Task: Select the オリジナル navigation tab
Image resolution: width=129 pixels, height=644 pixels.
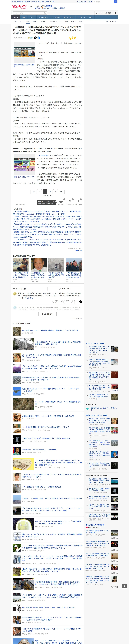Action: click(56, 17)
